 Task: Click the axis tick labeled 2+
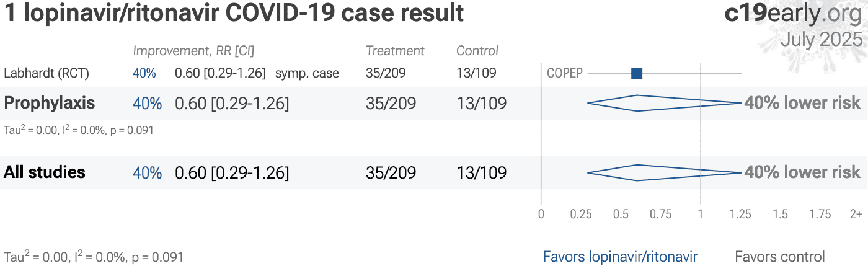(x=856, y=215)
